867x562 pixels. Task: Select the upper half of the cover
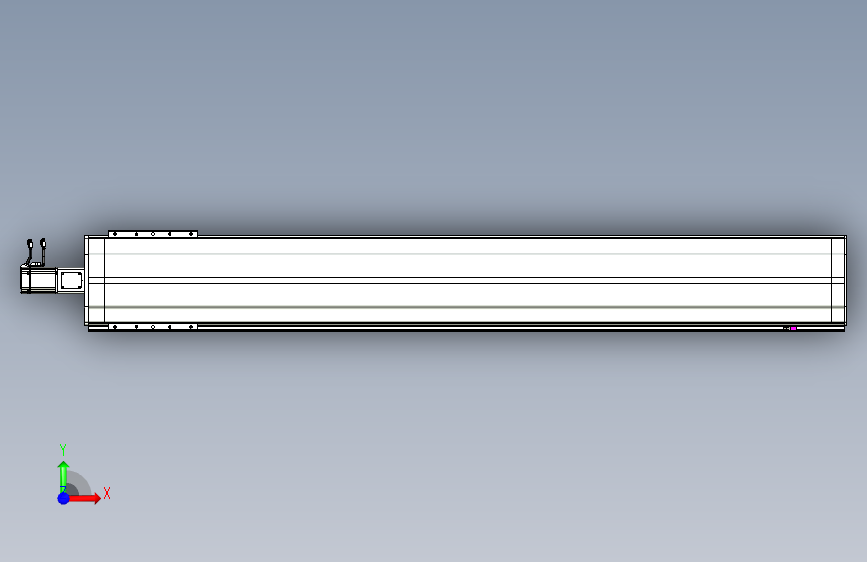(468, 258)
